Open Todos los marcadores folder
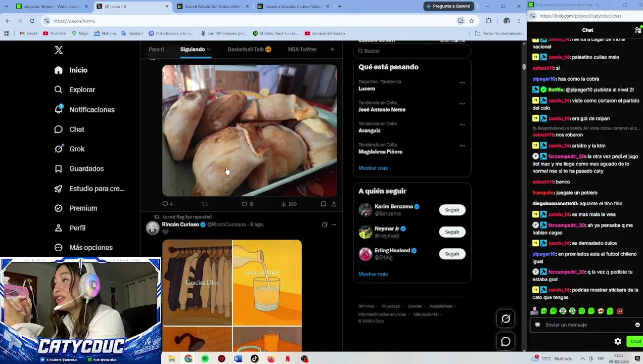This screenshot has height=364, width=643. [x=498, y=33]
